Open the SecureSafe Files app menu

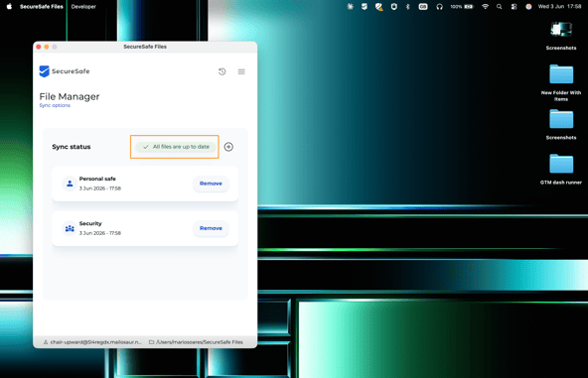tap(42, 6)
